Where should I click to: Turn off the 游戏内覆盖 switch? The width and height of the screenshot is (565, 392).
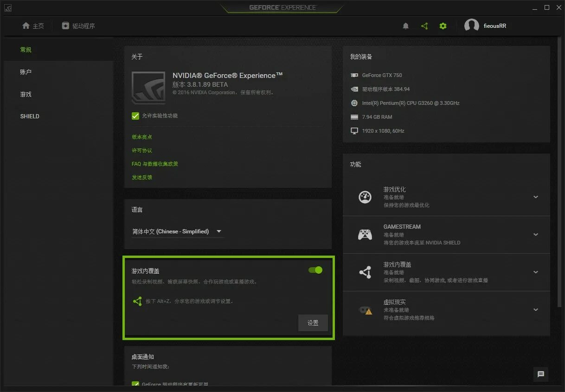(x=315, y=270)
